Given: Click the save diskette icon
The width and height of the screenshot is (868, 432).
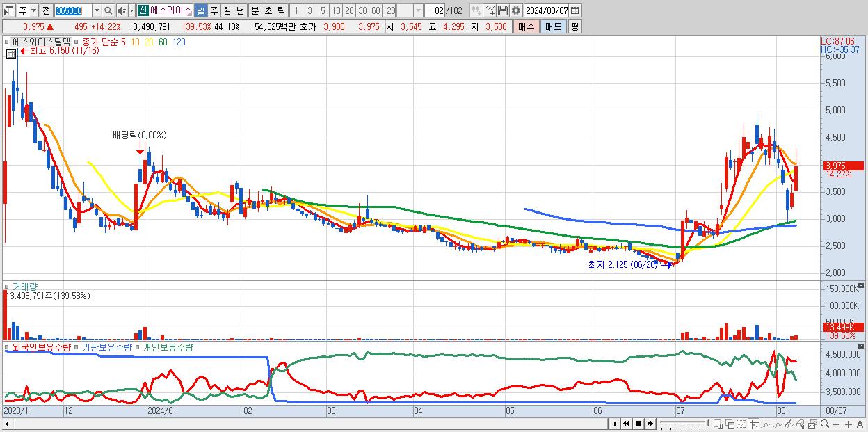Looking at the screenshot, I should pyautogui.click(x=503, y=10).
